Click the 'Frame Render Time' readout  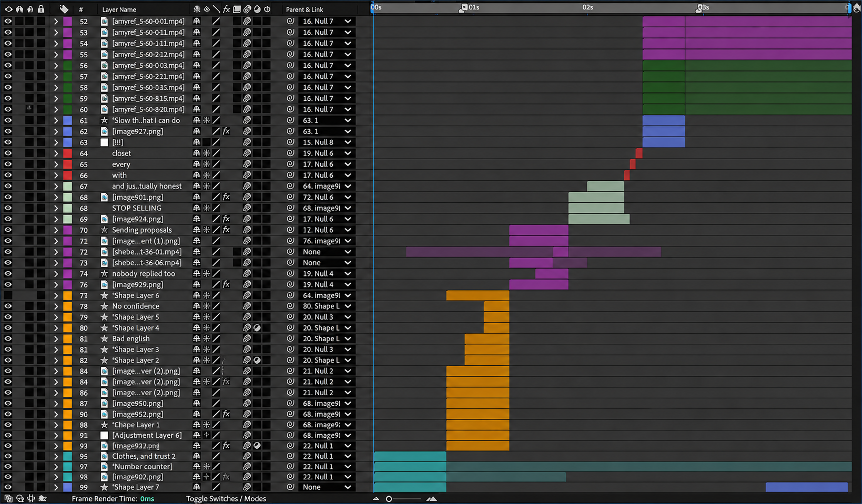pos(113,499)
